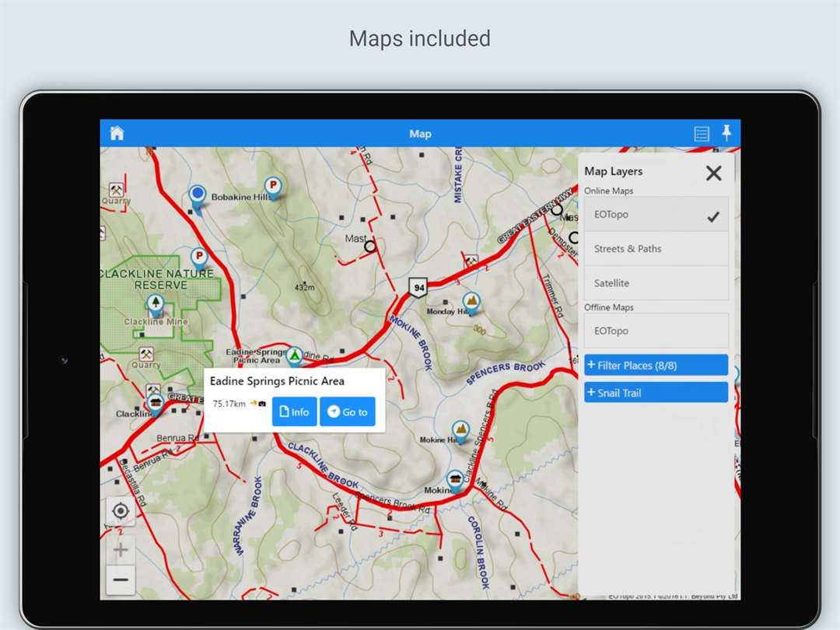Click the camera icon in the popup

coord(262,404)
